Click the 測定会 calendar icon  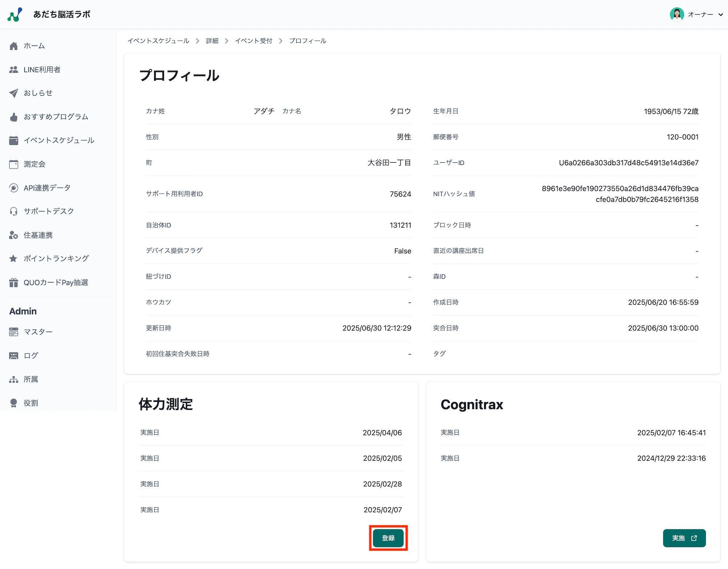[x=13, y=164]
